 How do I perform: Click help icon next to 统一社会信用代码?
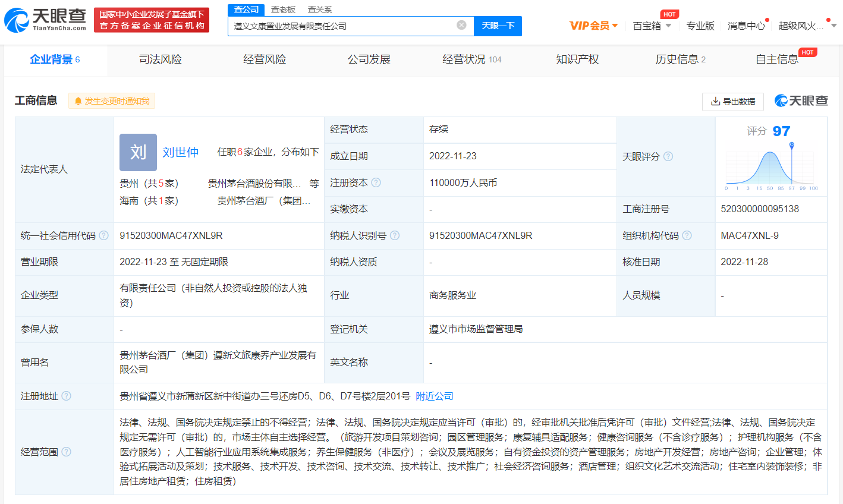(x=103, y=235)
